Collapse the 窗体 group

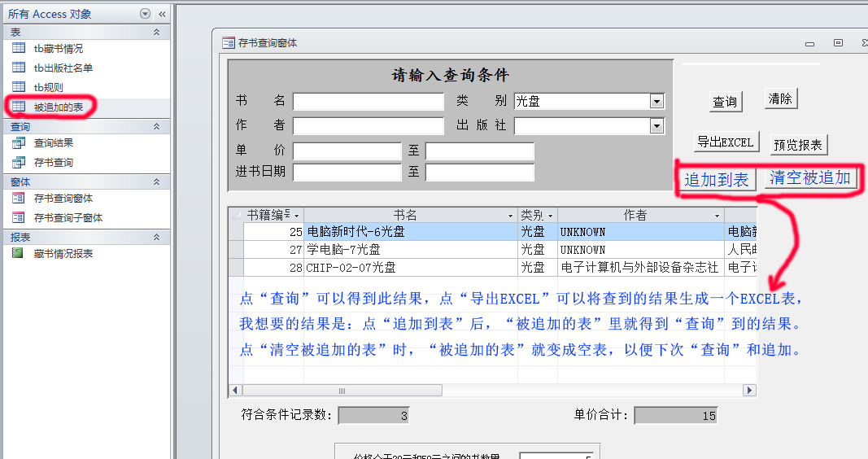coord(157,181)
